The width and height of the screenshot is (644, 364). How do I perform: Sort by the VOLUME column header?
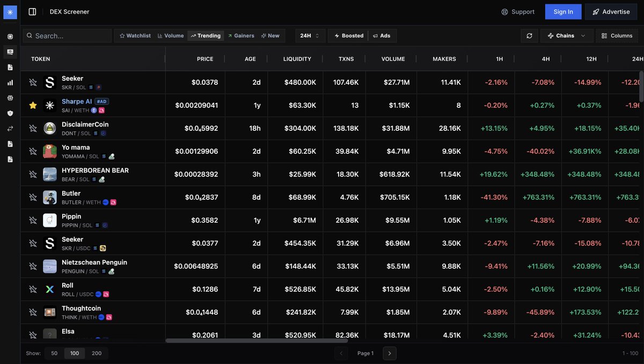[393, 59]
